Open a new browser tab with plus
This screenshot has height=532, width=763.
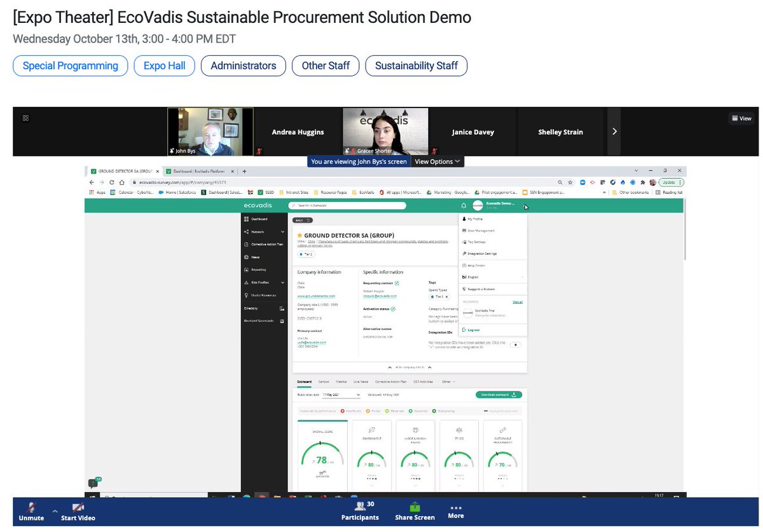coord(244,172)
